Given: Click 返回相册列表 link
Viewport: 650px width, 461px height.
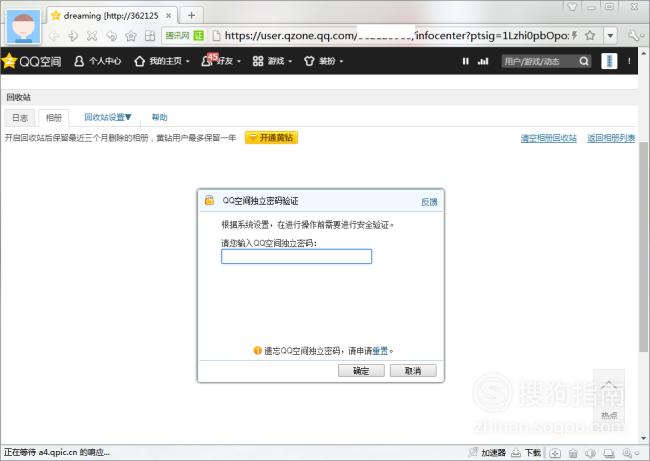Looking at the screenshot, I should [x=611, y=138].
